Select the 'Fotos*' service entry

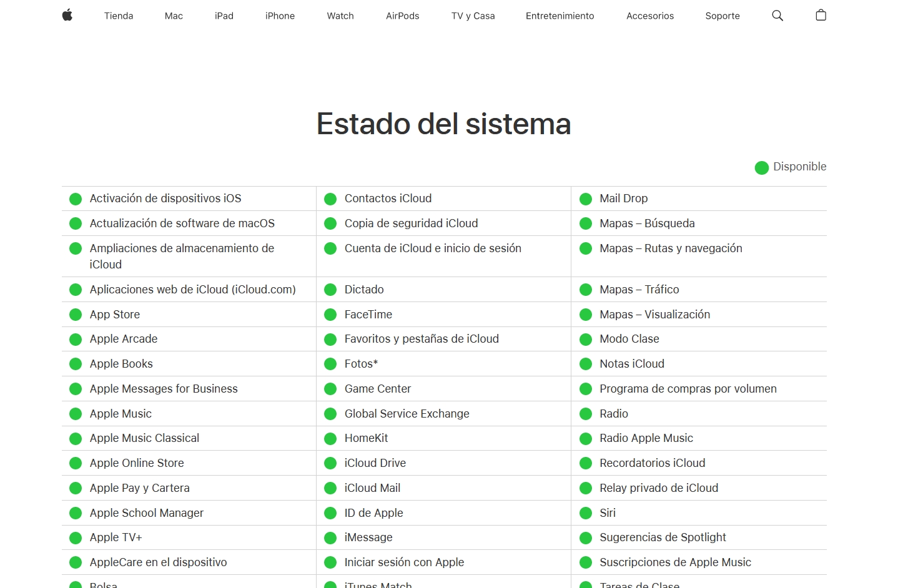361,364
